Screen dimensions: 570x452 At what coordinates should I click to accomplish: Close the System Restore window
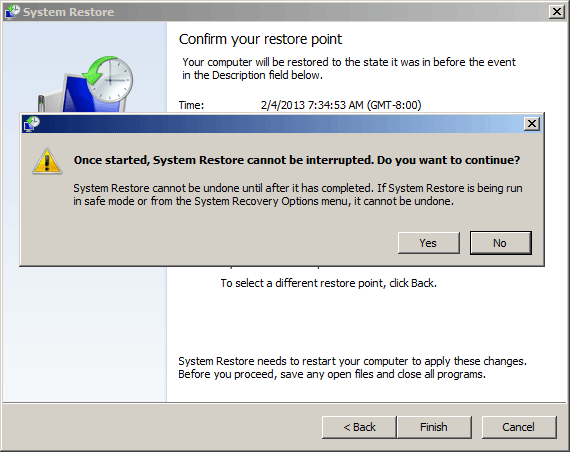pyautogui.click(x=557, y=12)
